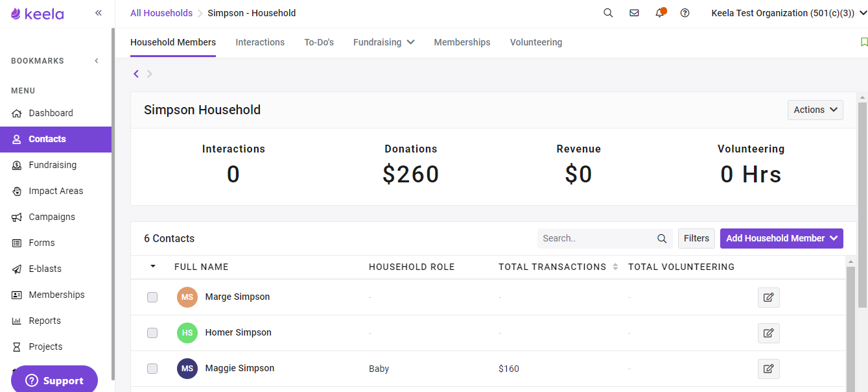
Task: Click the Simpson Household title
Action: pos(202,110)
